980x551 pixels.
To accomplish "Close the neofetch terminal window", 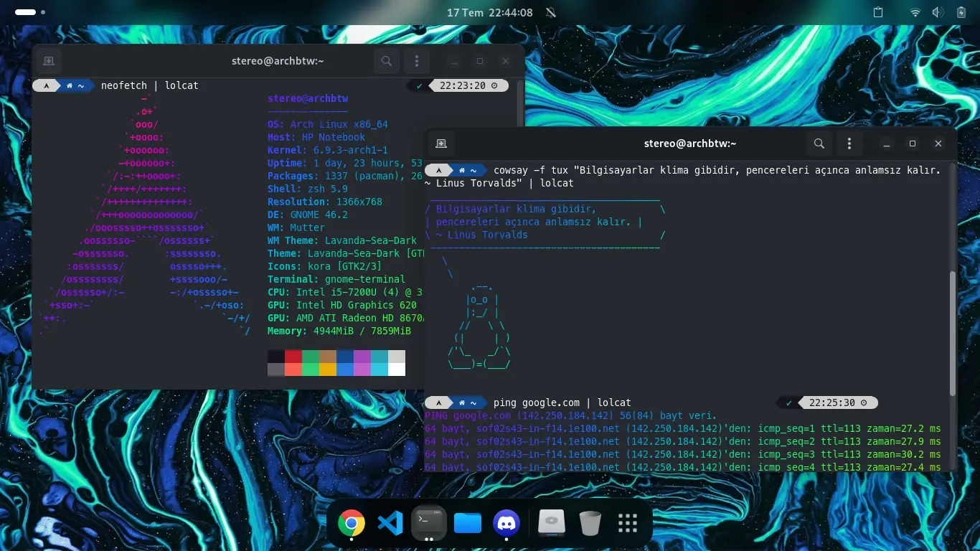I will (x=506, y=61).
